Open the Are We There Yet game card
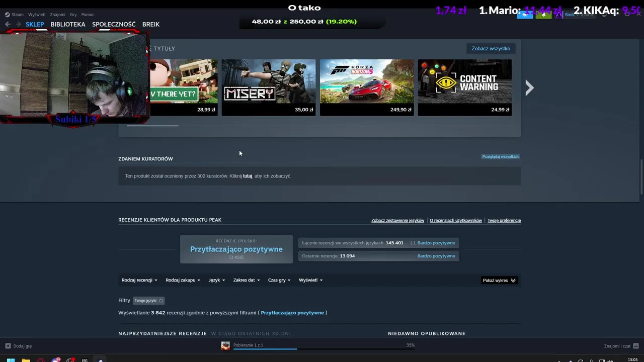This screenshot has height=362, width=644. [184, 87]
